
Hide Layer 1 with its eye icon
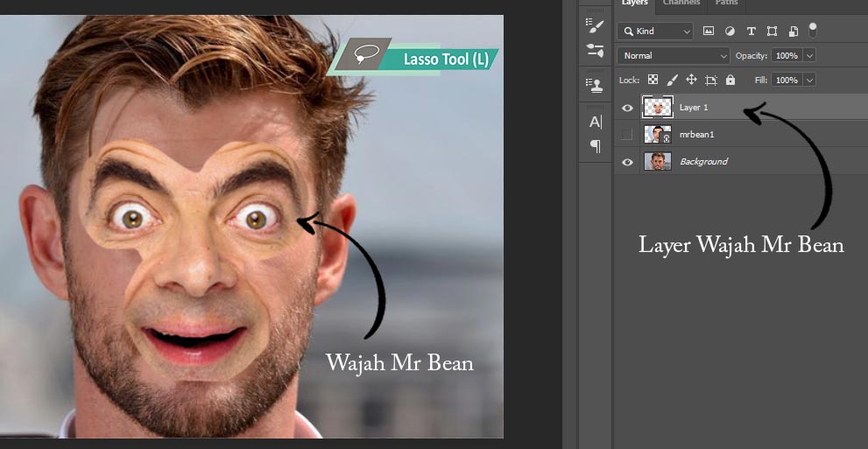coord(626,108)
